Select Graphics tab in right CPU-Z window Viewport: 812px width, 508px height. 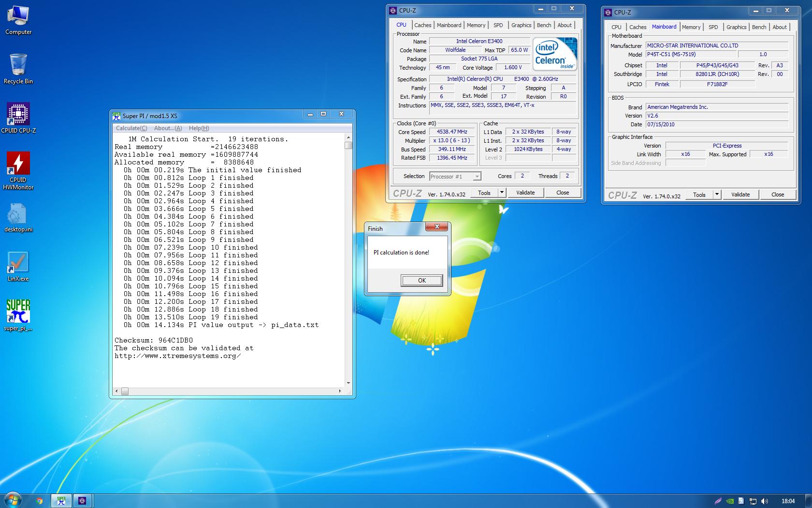736,27
